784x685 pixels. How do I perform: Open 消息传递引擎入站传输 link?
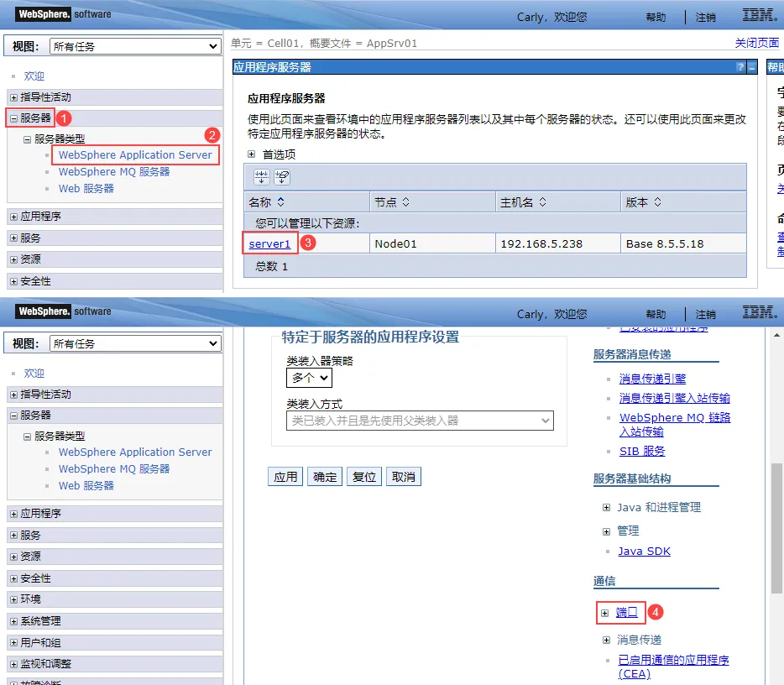point(675,399)
